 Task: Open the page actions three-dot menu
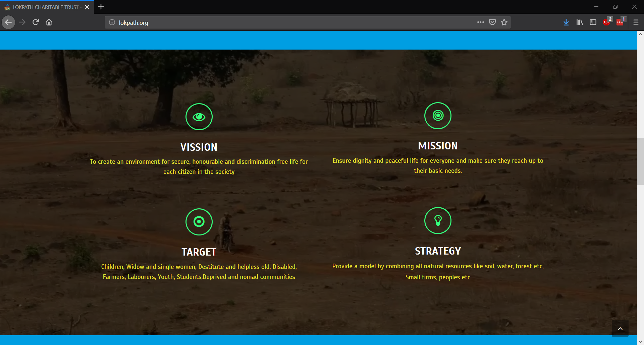[481, 22]
